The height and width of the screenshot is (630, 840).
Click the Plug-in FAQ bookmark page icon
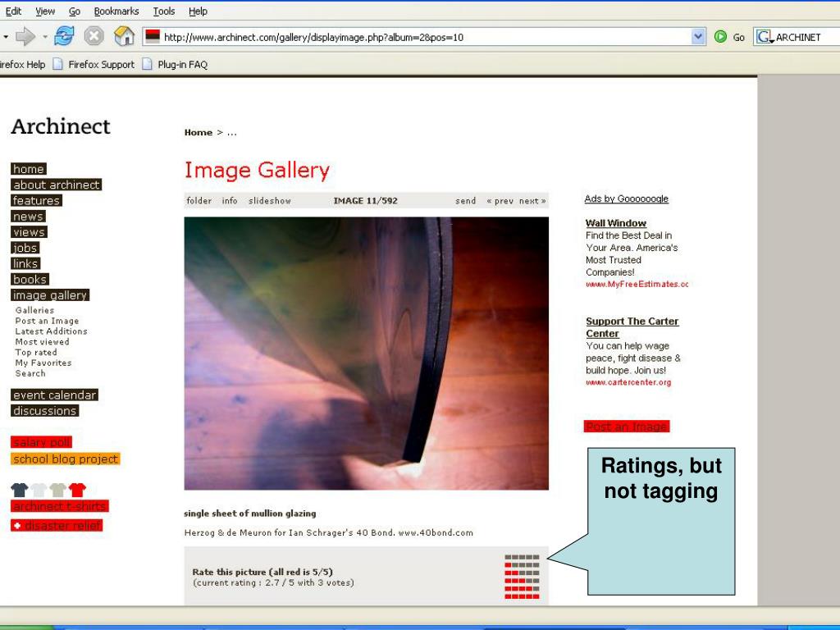click(x=148, y=64)
